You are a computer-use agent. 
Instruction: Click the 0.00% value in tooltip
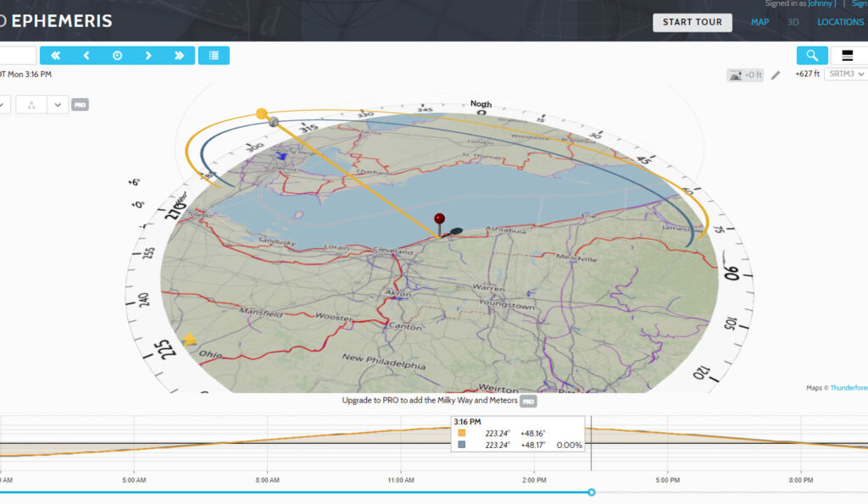click(x=569, y=445)
